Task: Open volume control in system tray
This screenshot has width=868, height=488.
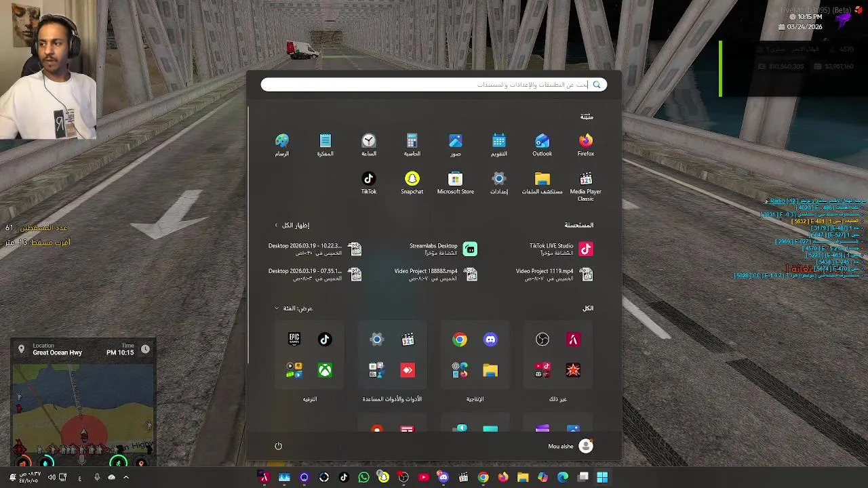Action: tap(52, 477)
